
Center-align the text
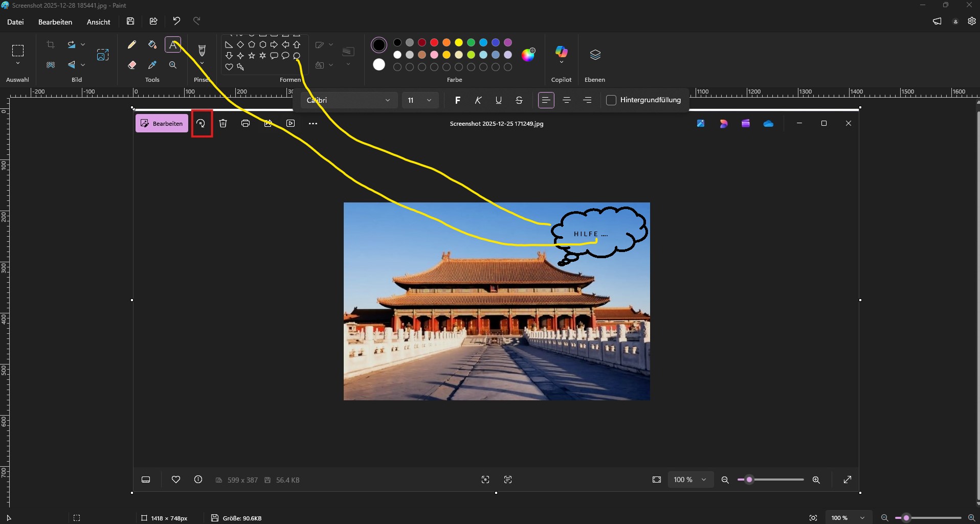point(567,100)
